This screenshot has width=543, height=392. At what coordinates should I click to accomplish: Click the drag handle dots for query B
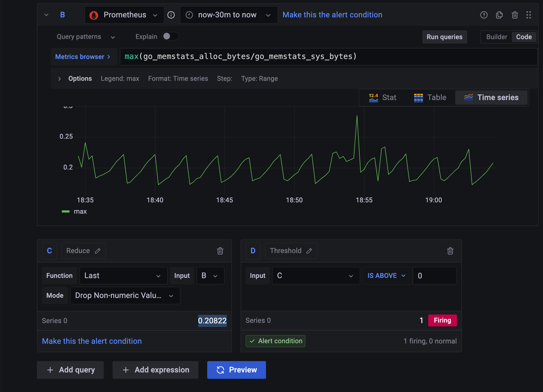pos(528,15)
